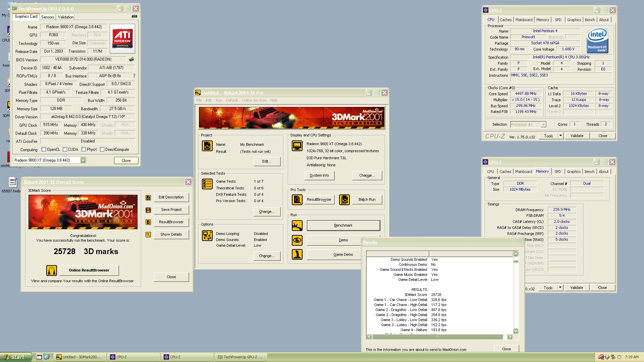The image size is (644, 362).
Task: Click the system tray clock showing 7:39 AM
Action: coord(632,357)
